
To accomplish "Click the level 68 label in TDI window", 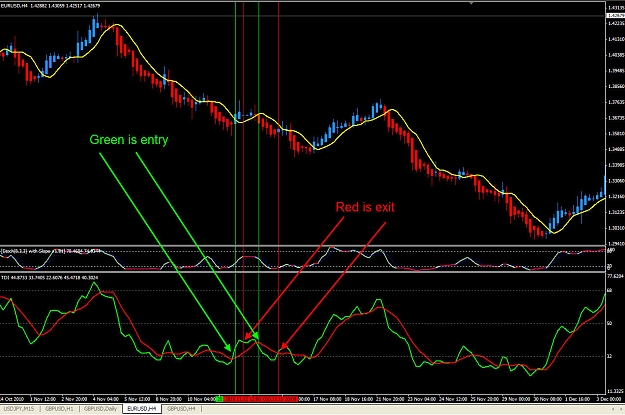I will click(x=609, y=290).
